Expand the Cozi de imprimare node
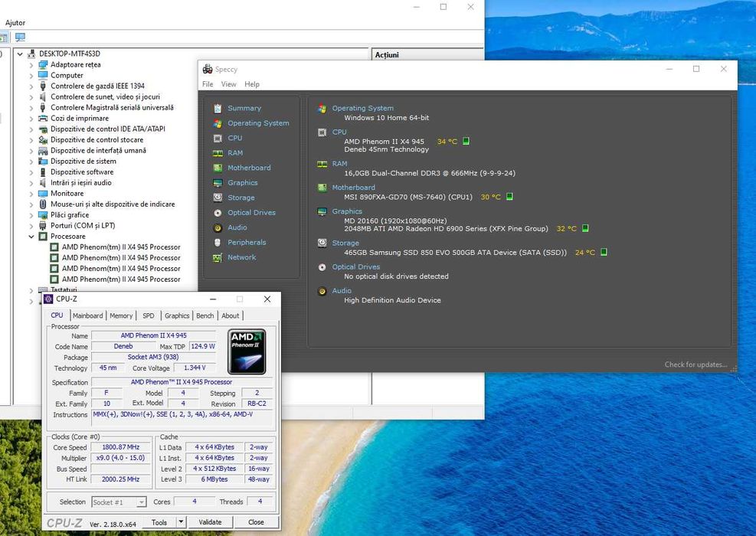Screen dimensions: 756x536 (x=31, y=119)
